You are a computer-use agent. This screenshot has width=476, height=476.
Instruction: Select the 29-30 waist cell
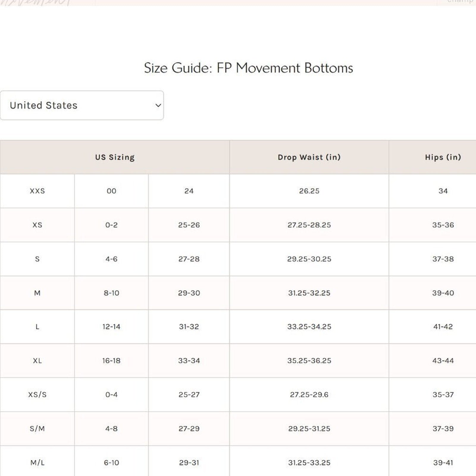pos(189,293)
